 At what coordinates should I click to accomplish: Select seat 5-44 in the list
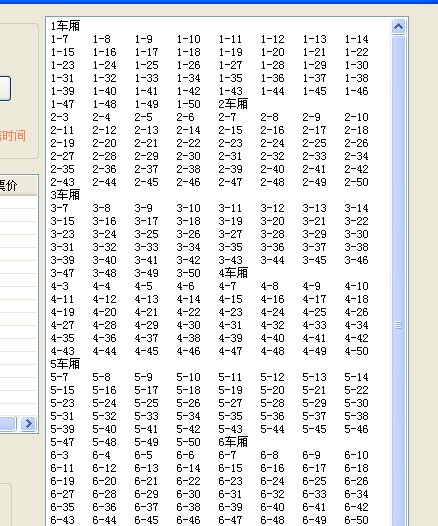click(272, 429)
